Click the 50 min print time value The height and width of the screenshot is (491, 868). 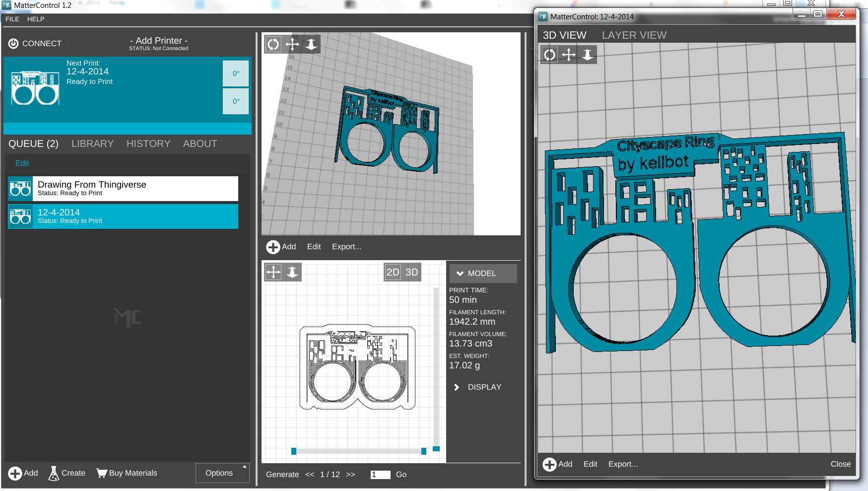point(463,300)
